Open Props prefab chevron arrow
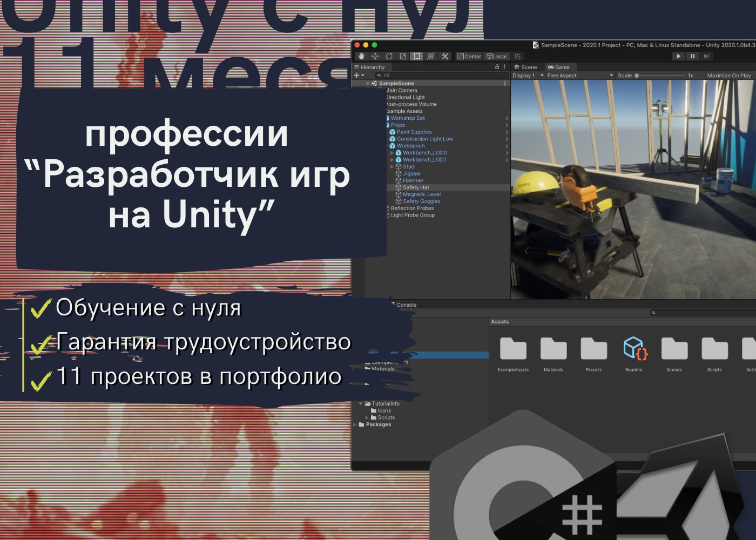Viewport: 756px width, 540px height. tap(507, 125)
